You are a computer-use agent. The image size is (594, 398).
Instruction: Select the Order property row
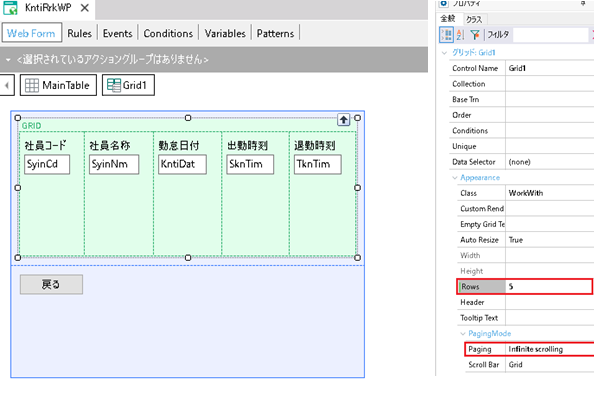pyautogui.click(x=522, y=115)
